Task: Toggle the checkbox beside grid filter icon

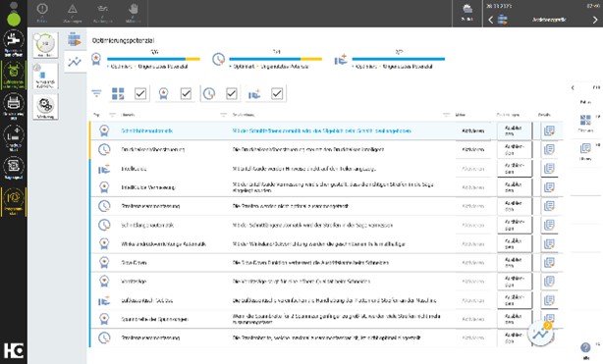Action: 140,93
